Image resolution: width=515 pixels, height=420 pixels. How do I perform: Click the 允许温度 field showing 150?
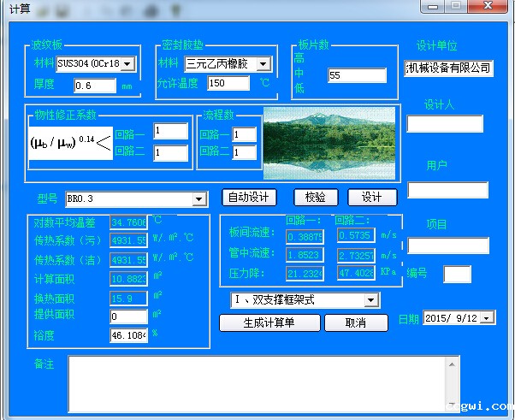click(x=228, y=83)
